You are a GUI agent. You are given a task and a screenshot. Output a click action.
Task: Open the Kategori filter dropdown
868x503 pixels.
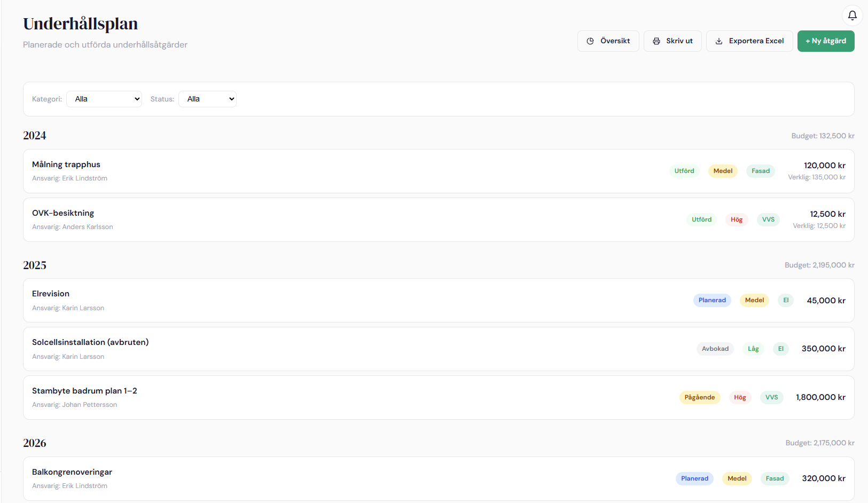[x=104, y=99]
